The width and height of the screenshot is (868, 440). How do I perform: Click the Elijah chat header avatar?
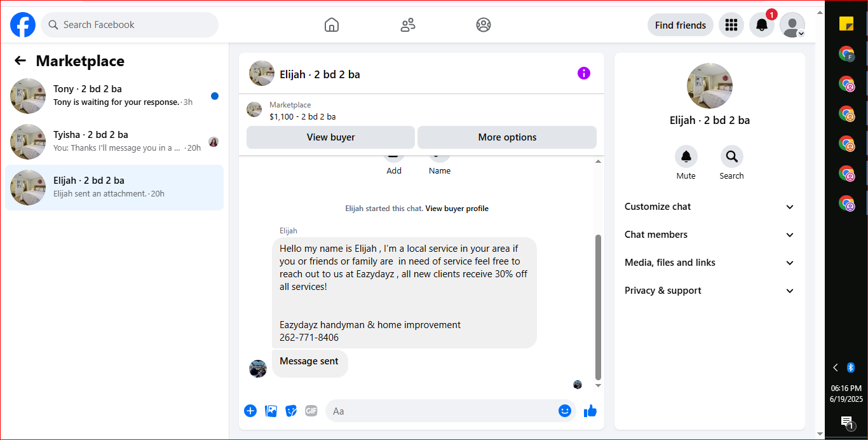(262, 74)
